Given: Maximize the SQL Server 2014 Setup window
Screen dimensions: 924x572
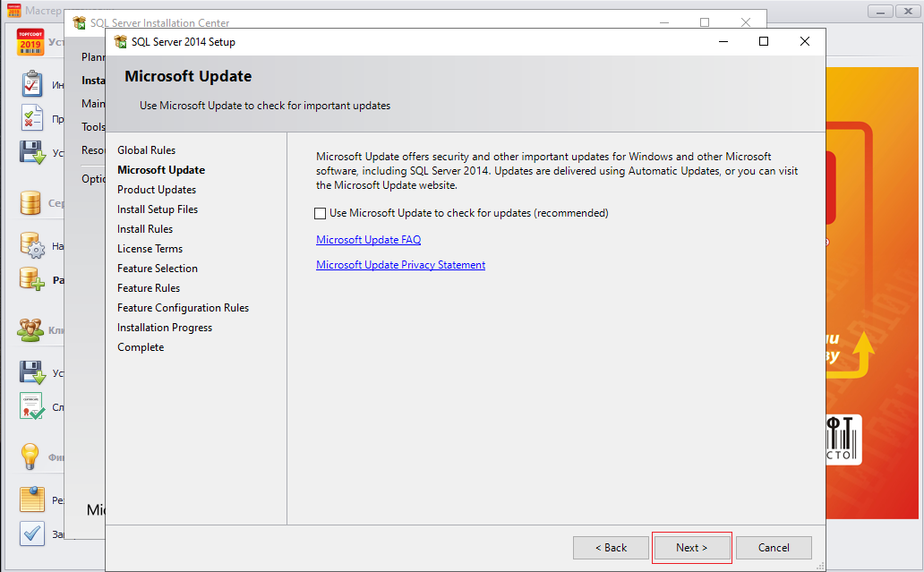Looking at the screenshot, I should (764, 41).
